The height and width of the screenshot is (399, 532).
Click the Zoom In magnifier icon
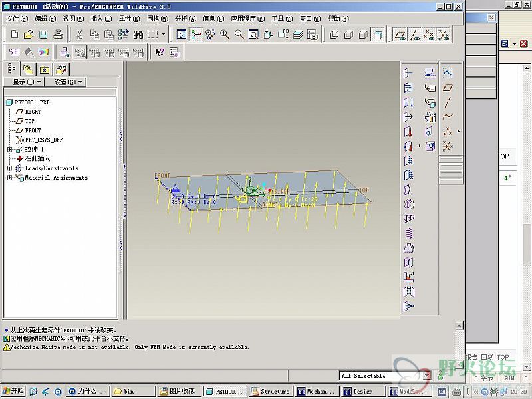point(225,35)
